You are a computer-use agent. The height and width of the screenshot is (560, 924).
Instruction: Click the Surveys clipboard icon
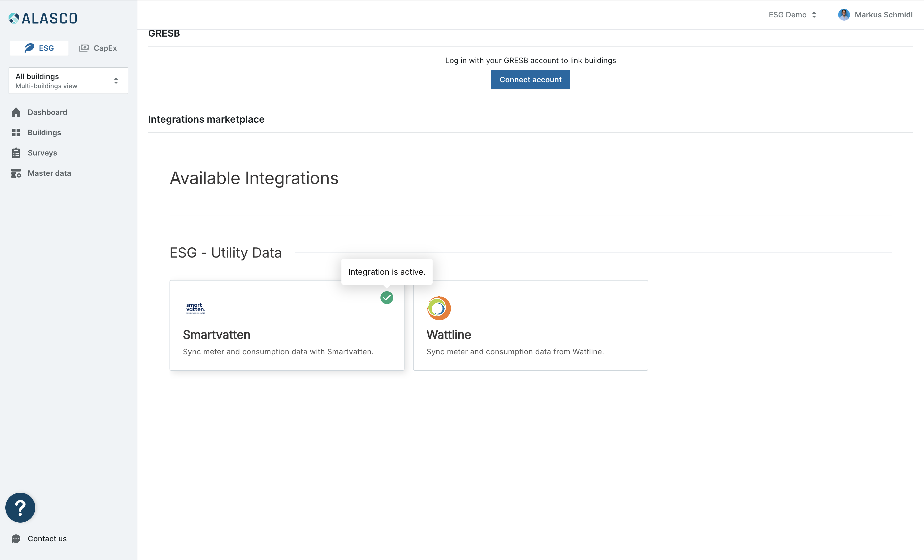point(16,153)
